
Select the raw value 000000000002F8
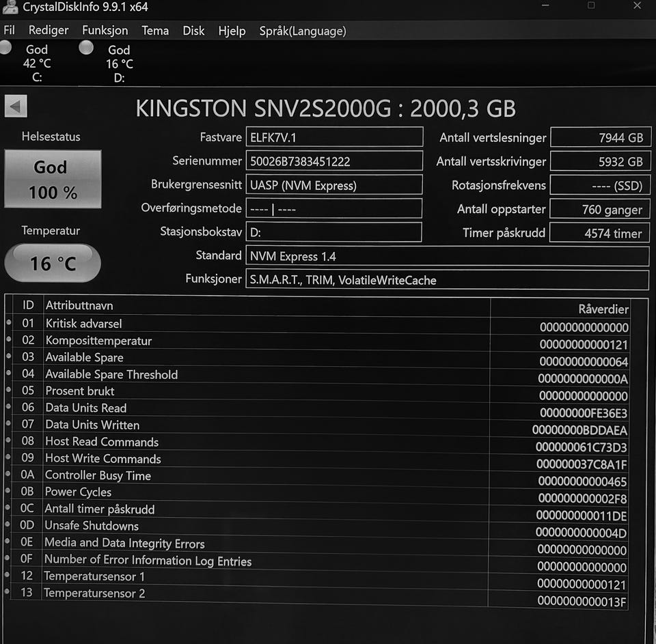(x=582, y=499)
